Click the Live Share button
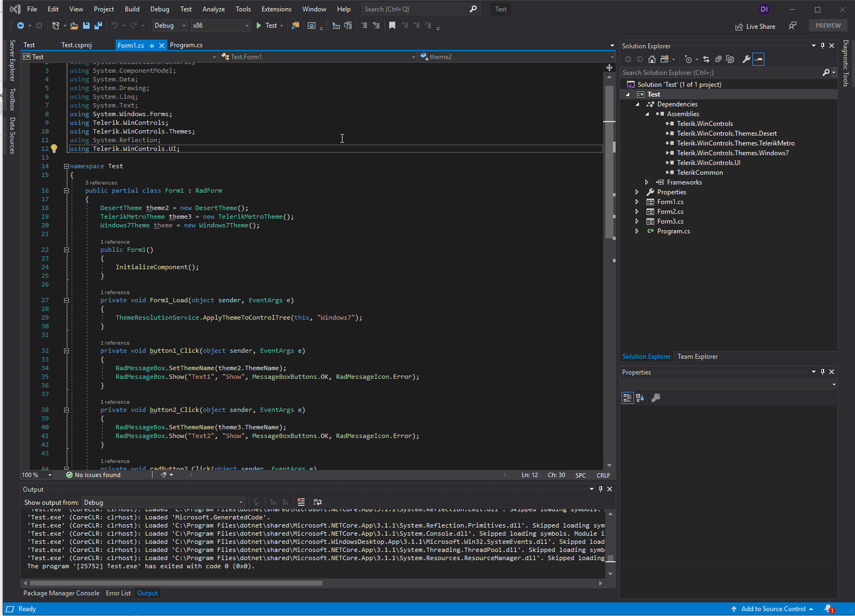Screen dimensions: 855x616 [x=755, y=27]
